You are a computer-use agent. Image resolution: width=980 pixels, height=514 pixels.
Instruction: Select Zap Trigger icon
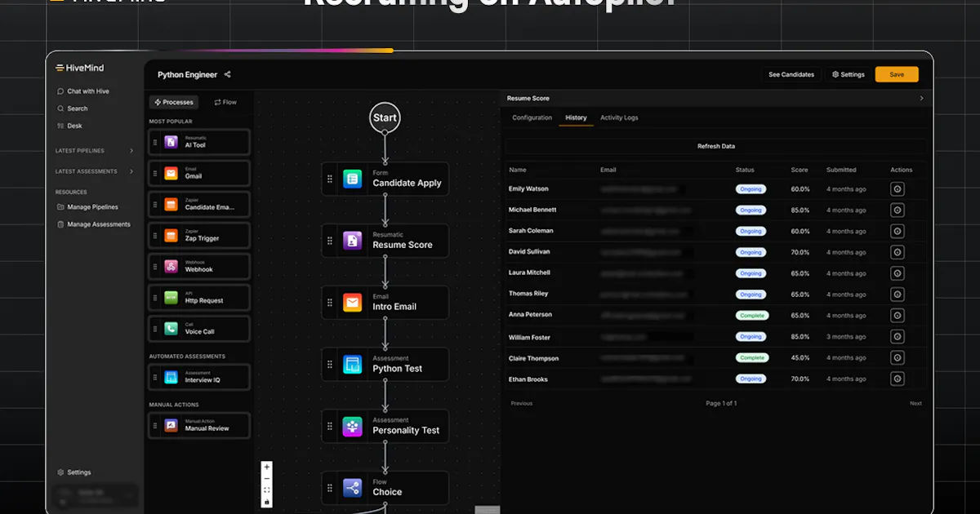click(171, 235)
